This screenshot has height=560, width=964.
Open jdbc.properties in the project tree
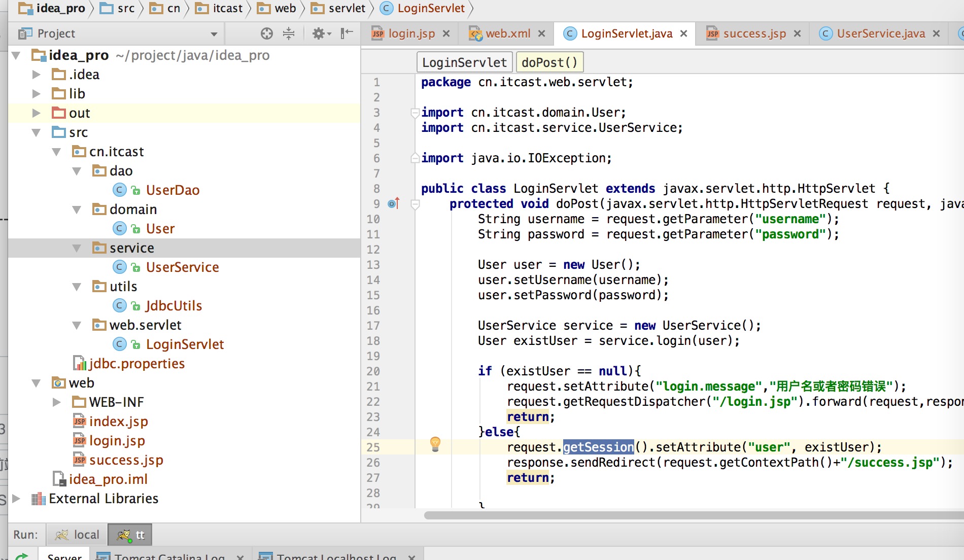(136, 364)
